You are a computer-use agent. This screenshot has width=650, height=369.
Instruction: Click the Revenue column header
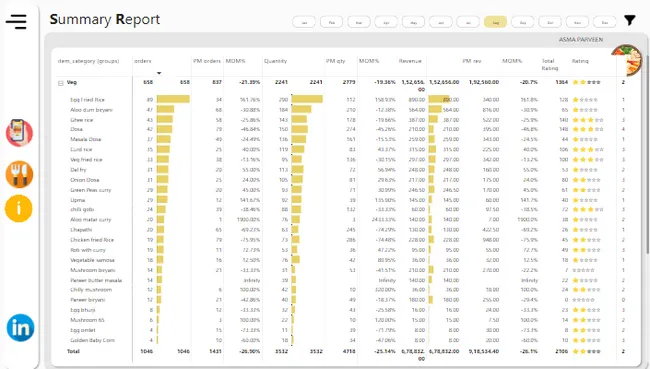coord(410,61)
